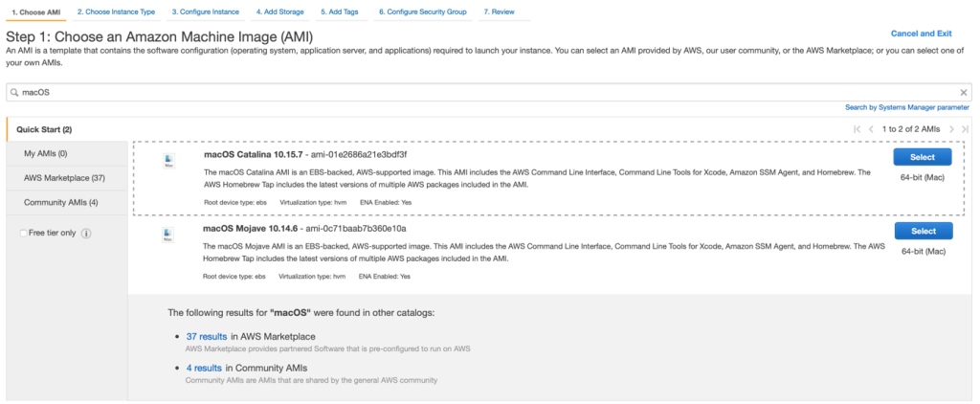Click the macOS Catalina Mac icon
Viewport: 980px width, 404px height.
point(169,162)
